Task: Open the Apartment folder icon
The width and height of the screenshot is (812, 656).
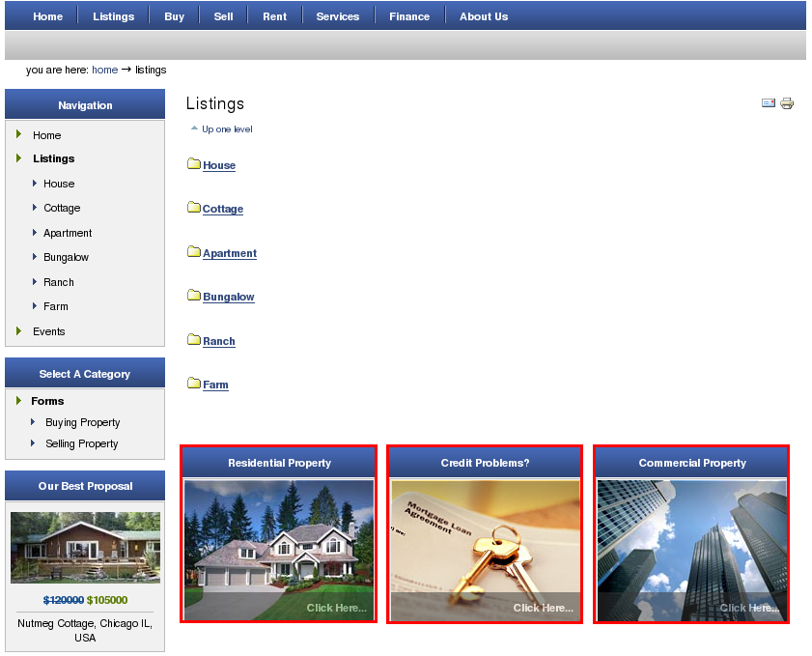Action: [194, 252]
